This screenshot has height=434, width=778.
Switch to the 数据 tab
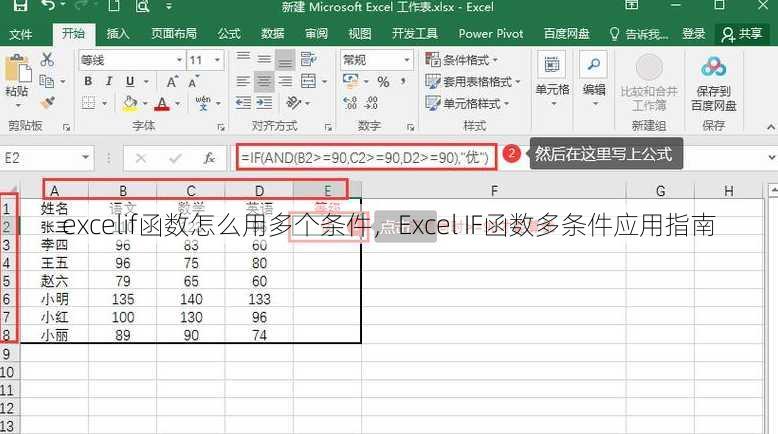273,34
